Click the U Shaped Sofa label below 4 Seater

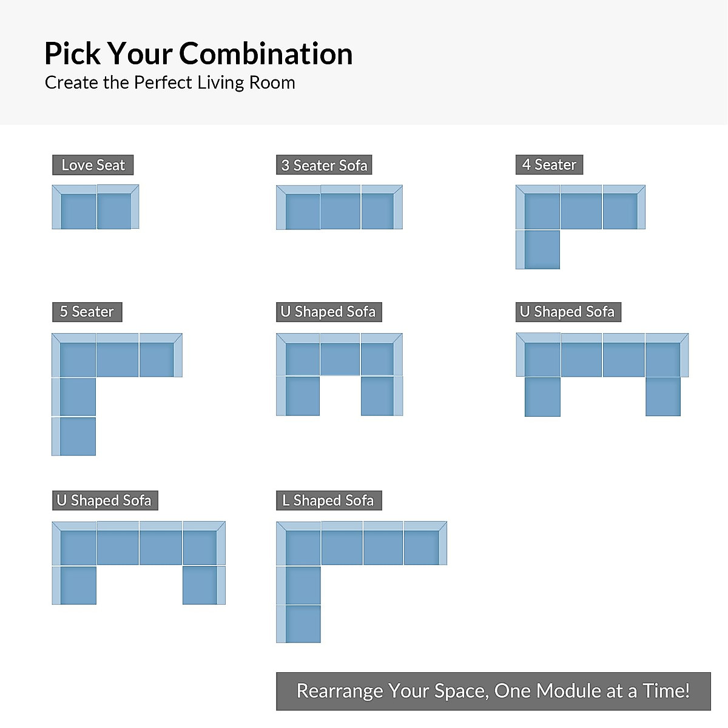tap(568, 312)
